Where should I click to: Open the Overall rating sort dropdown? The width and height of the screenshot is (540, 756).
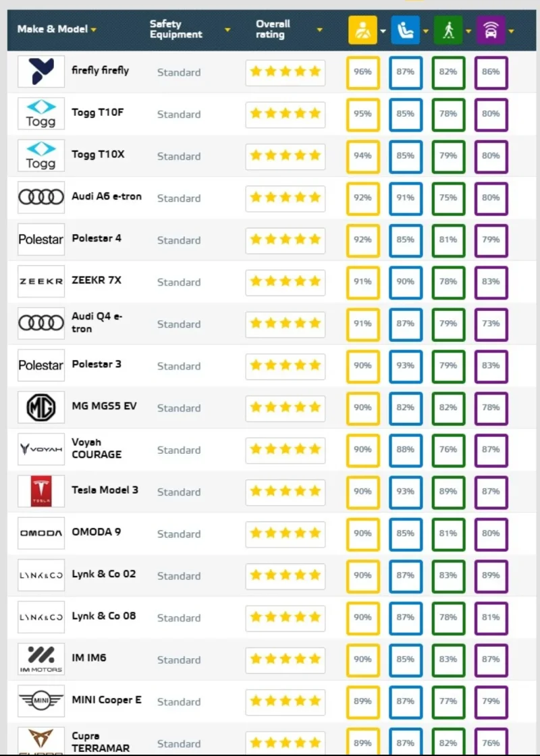pos(319,30)
